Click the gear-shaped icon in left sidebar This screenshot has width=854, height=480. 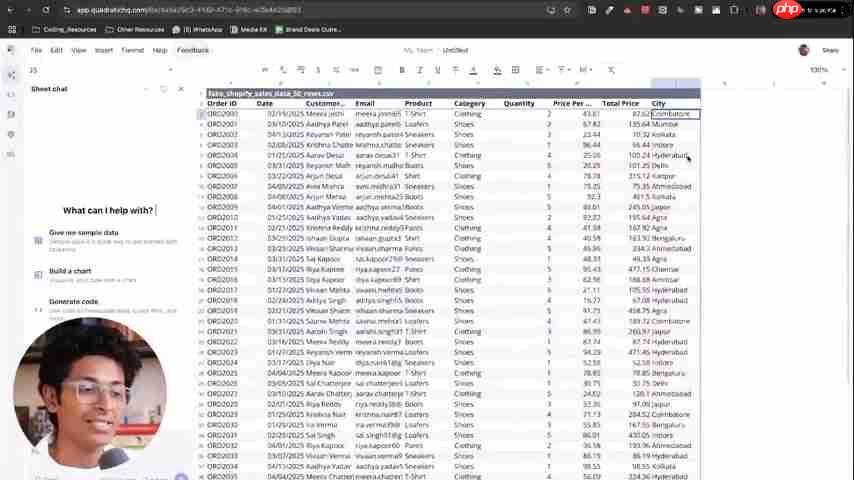coord(11,134)
